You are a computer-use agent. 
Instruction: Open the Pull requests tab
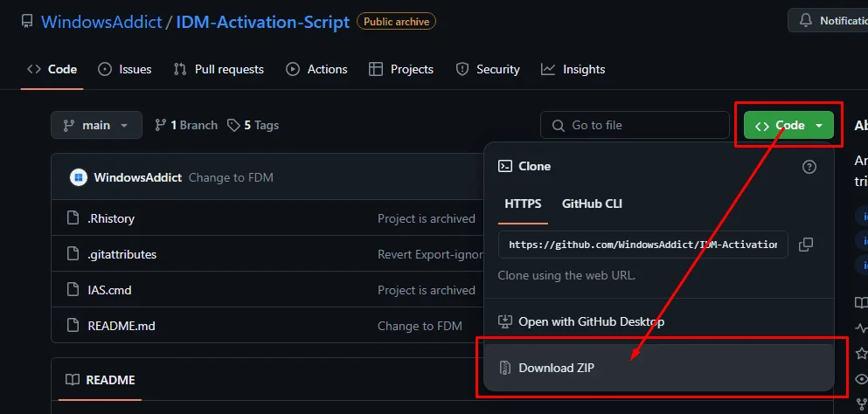[x=219, y=69]
